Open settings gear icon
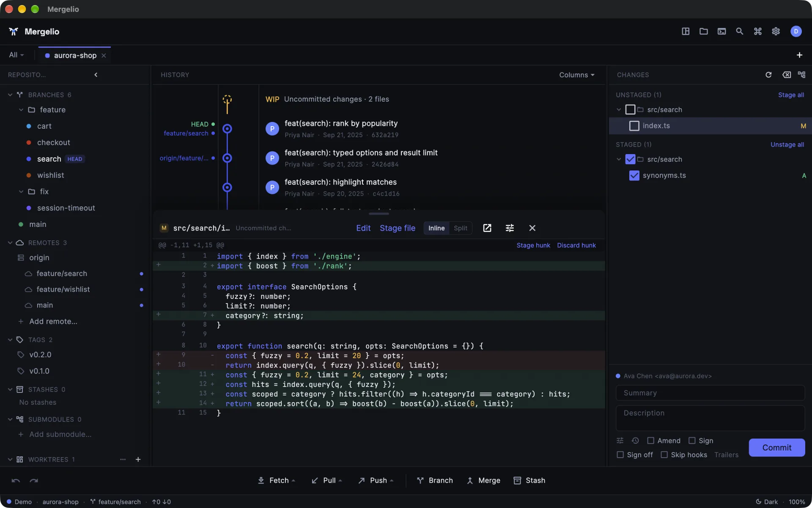The width and height of the screenshot is (812, 508). point(776,31)
